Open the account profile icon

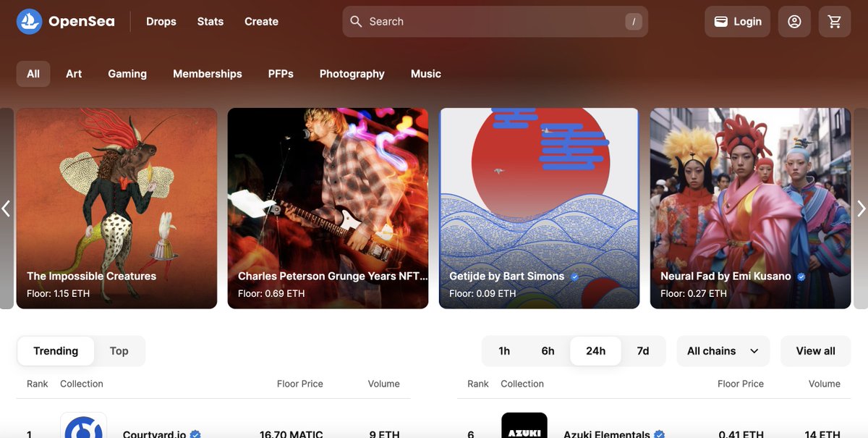click(794, 22)
